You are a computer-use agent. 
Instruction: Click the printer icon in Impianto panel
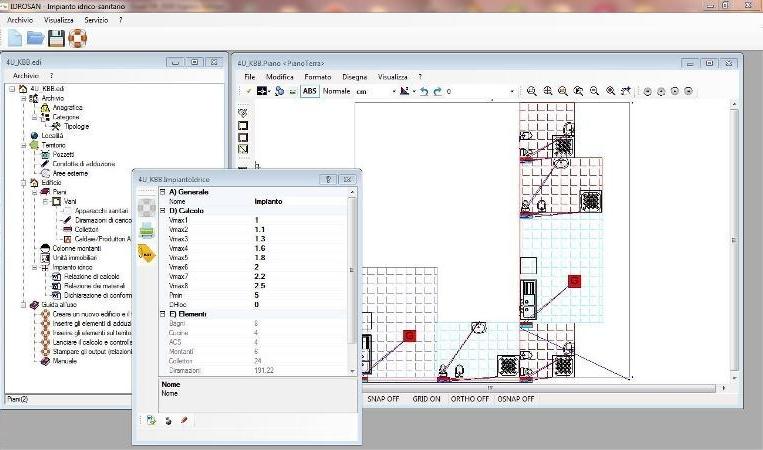pos(146,231)
